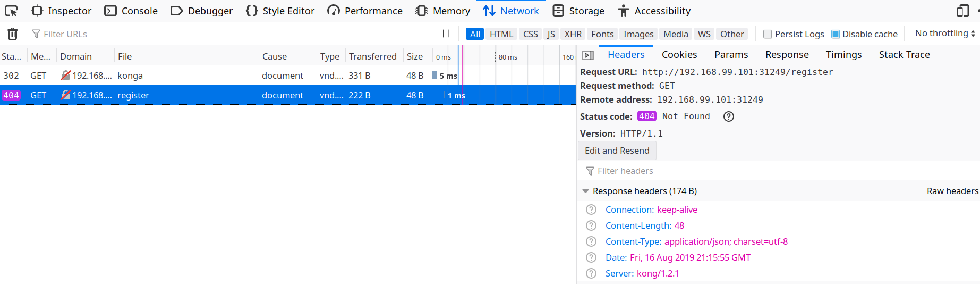Image resolution: width=980 pixels, height=284 pixels.
Task: Sort by Status column header
Action: click(x=13, y=56)
